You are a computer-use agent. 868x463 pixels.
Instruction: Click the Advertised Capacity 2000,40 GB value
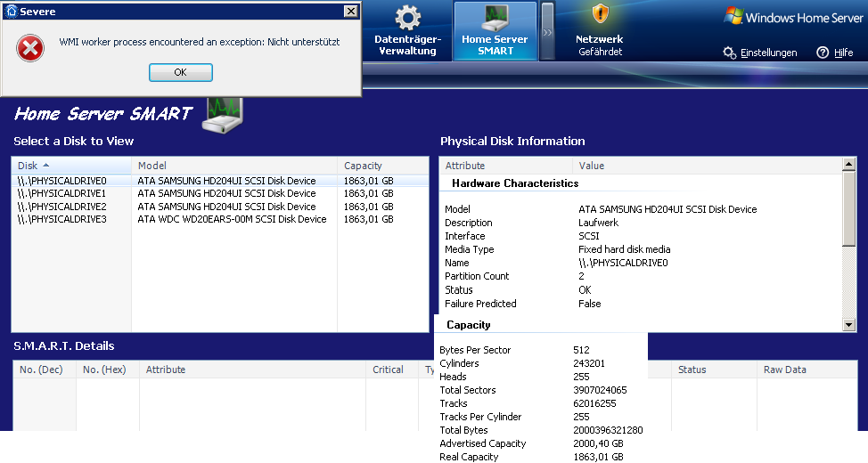click(x=598, y=443)
